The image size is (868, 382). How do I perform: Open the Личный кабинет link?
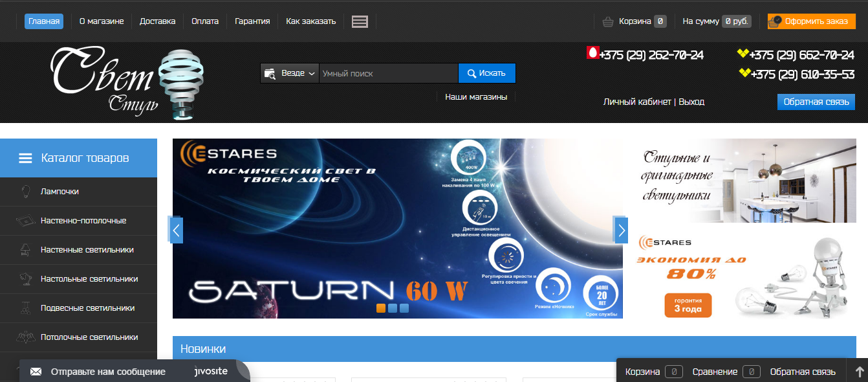pyautogui.click(x=637, y=102)
